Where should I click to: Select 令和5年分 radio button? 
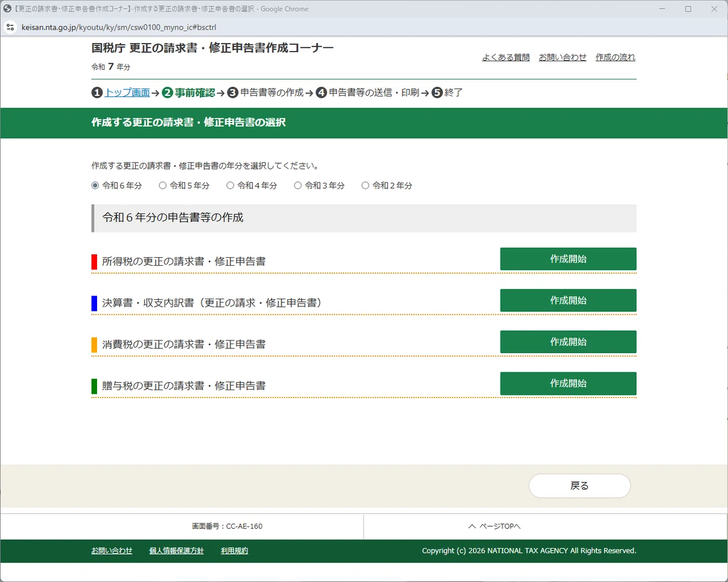pyautogui.click(x=163, y=186)
